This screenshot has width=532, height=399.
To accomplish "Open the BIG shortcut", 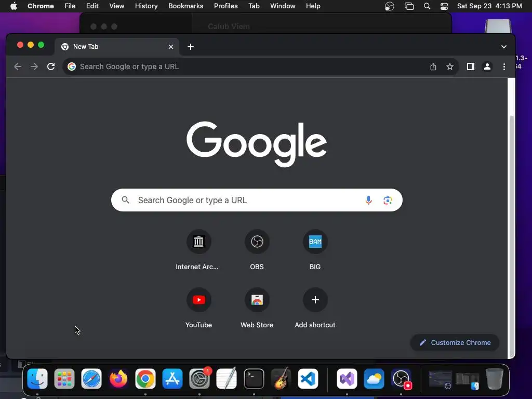I will coord(315,250).
